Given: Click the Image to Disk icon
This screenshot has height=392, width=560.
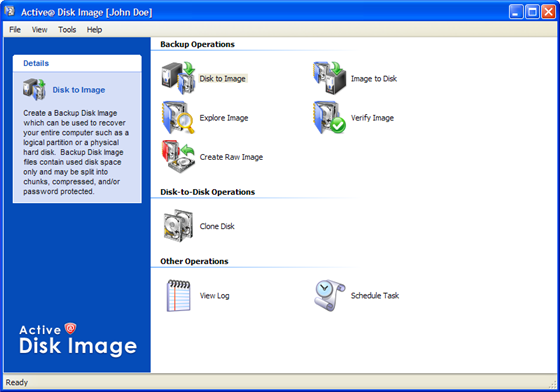Looking at the screenshot, I should pos(329,78).
